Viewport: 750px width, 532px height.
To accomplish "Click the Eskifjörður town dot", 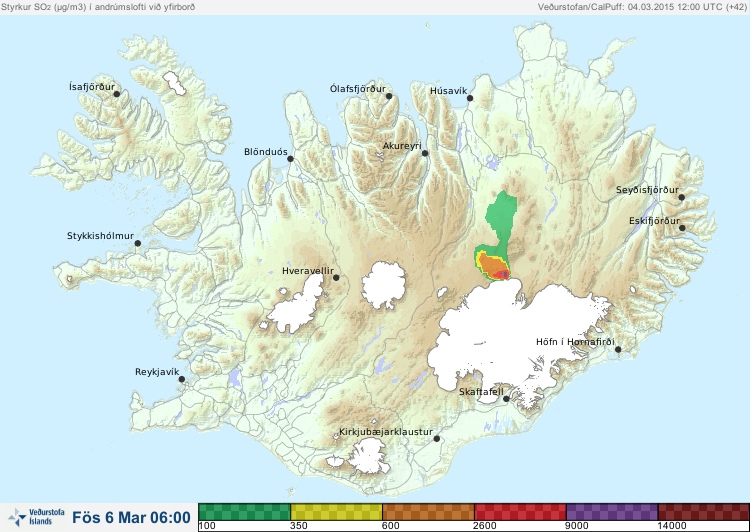I will point(682,228).
